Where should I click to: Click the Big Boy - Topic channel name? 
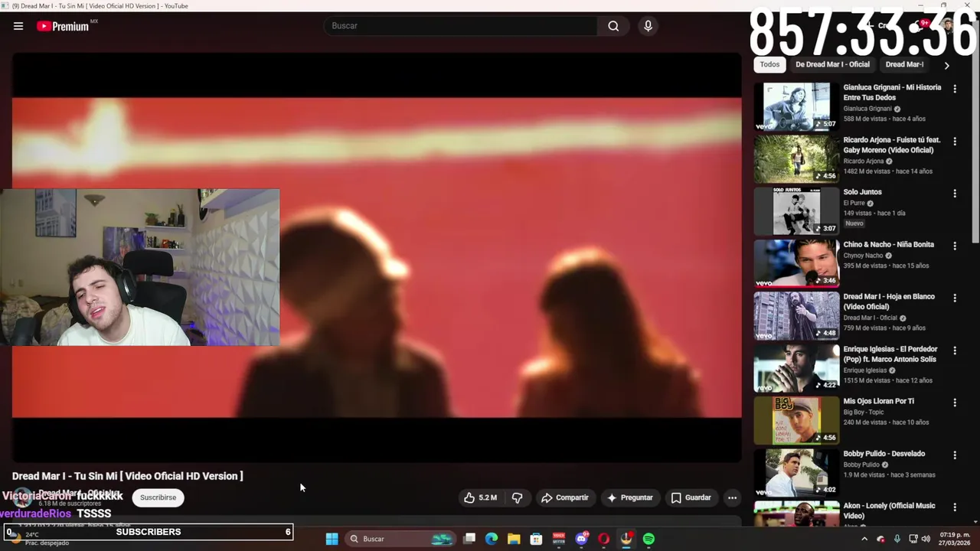(x=864, y=412)
